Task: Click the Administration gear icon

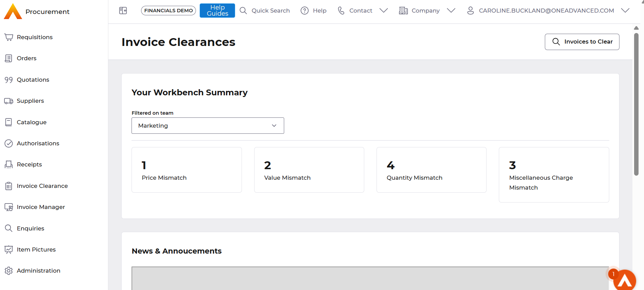Action: [x=9, y=271]
